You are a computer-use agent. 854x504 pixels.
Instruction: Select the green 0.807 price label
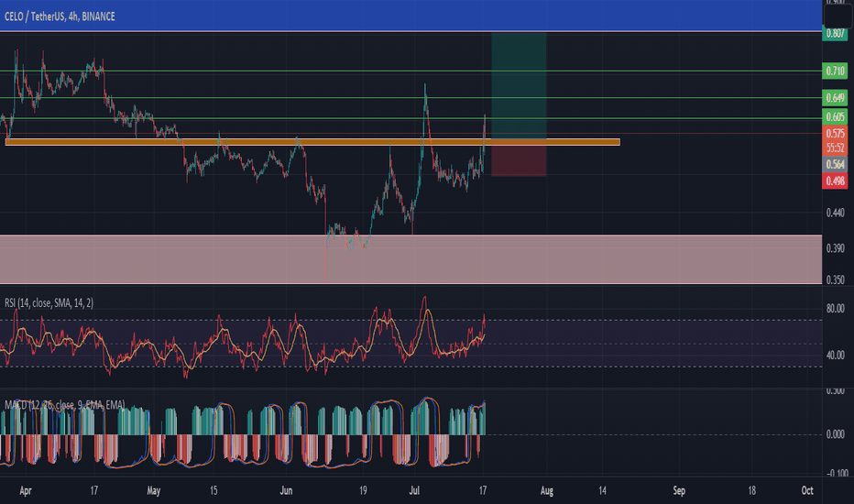(835, 34)
